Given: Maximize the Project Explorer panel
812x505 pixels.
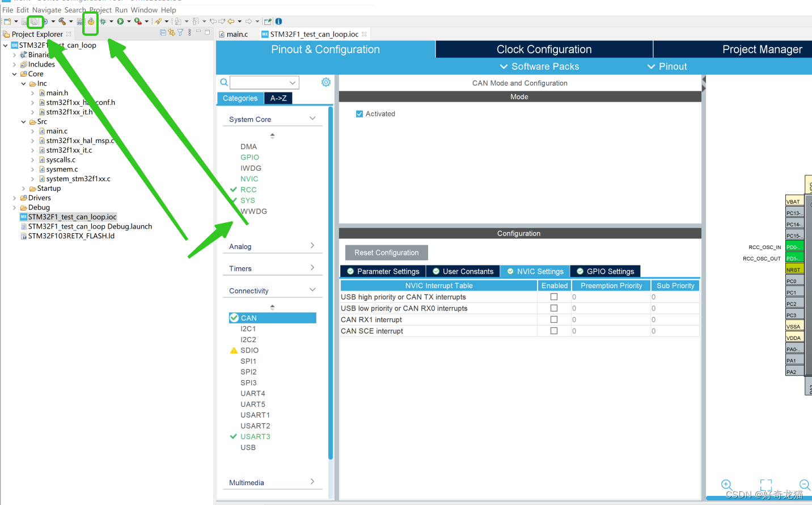Looking at the screenshot, I should [208, 32].
